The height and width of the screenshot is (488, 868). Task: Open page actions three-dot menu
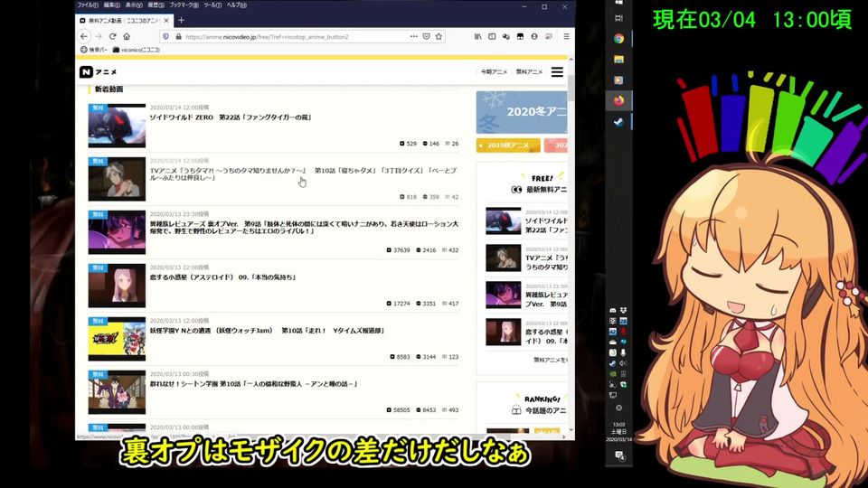tap(413, 36)
